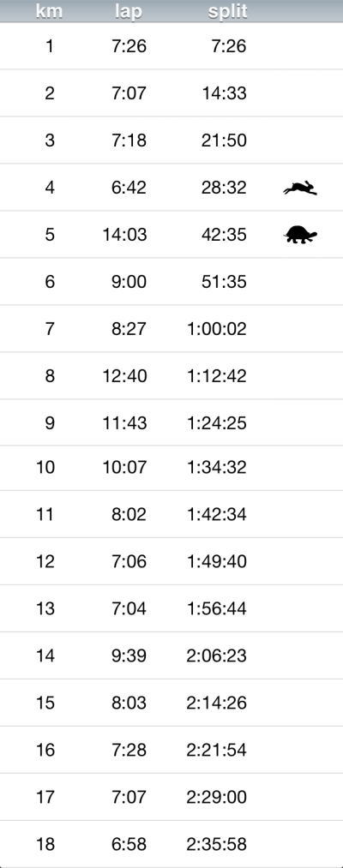
Task: Select the km 10 row number
Action: pos(45,467)
